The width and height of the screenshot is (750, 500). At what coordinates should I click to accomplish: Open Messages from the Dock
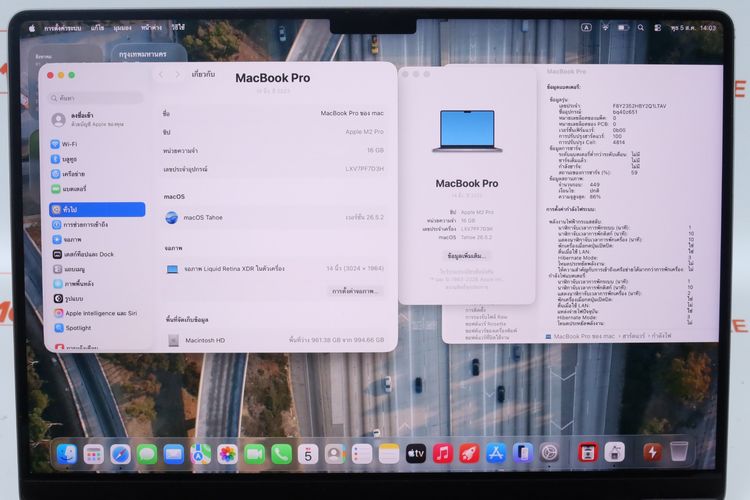(147, 454)
